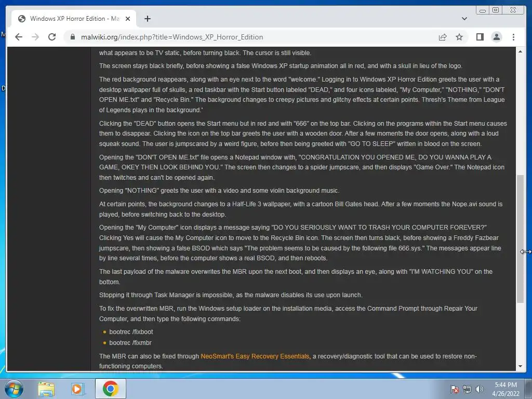Click the Chrome taskbar button

point(111,389)
